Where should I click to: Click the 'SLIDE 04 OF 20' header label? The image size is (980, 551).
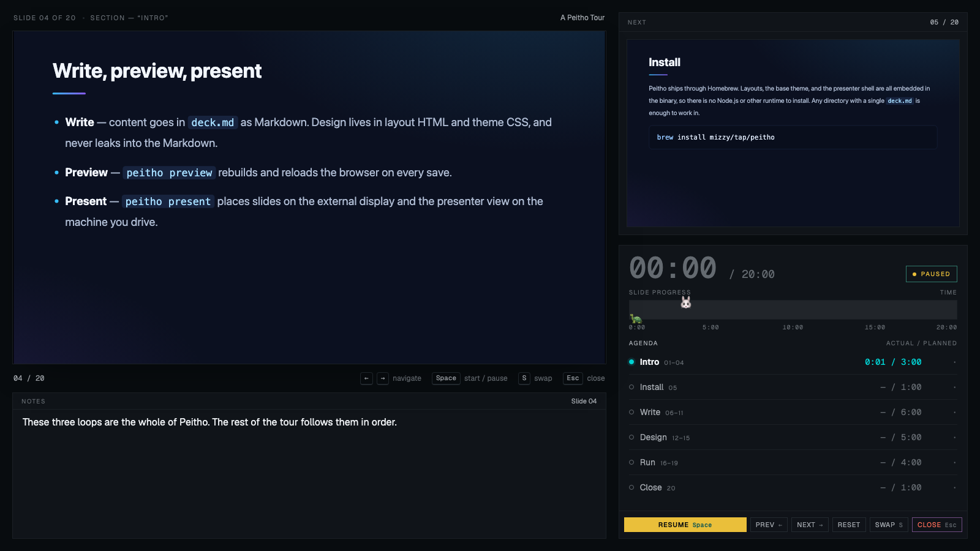[x=45, y=18]
